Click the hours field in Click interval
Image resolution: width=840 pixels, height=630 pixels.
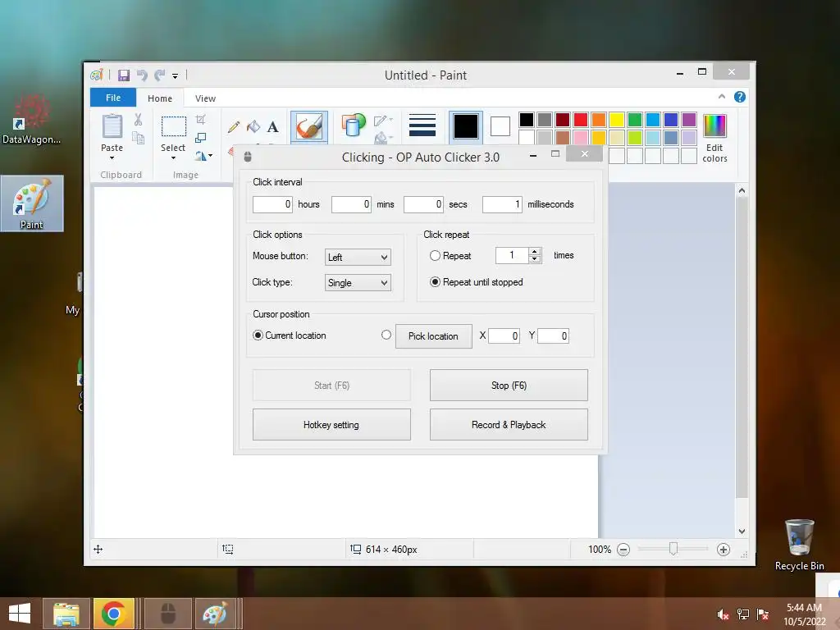tap(272, 204)
